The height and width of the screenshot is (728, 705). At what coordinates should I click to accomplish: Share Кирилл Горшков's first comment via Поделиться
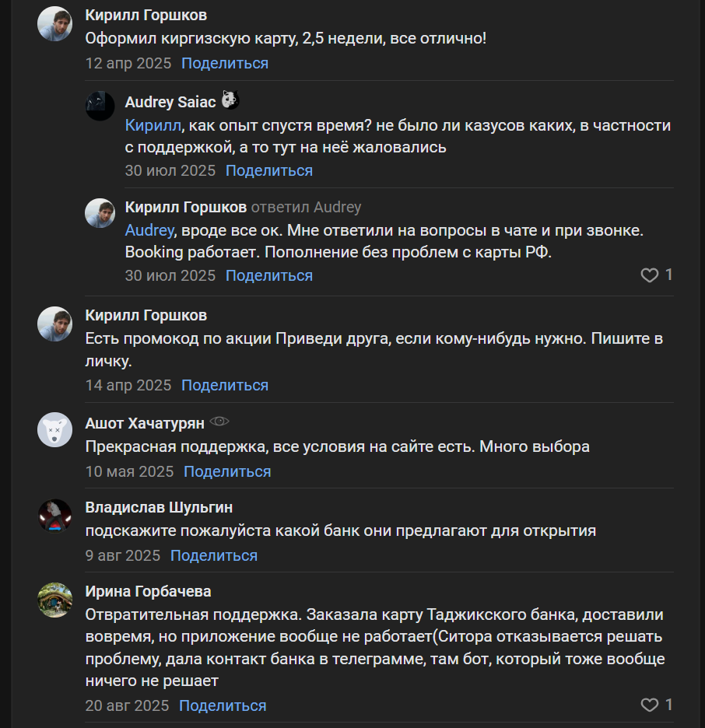pyautogui.click(x=224, y=63)
